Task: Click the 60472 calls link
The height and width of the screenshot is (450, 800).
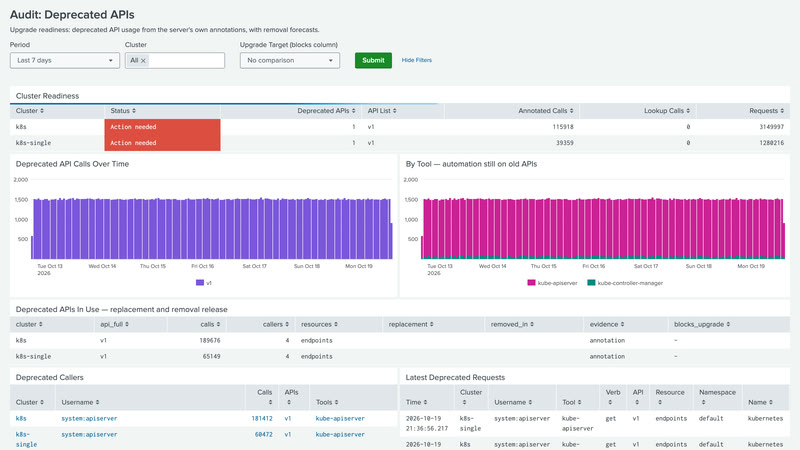Action: pos(263,435)
